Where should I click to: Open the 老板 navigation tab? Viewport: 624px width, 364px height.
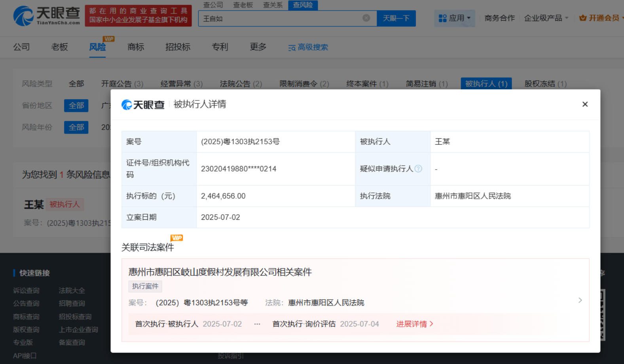pyautogui.click(x=59, y=47)
